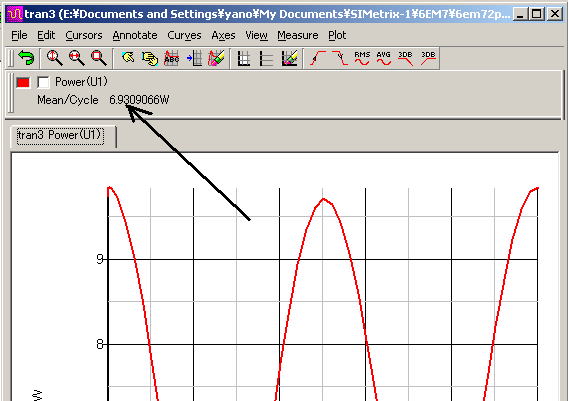Viewport: 568px width, 401px height.
Task: Click the AVG measurement icon
Action: point(384,58)
